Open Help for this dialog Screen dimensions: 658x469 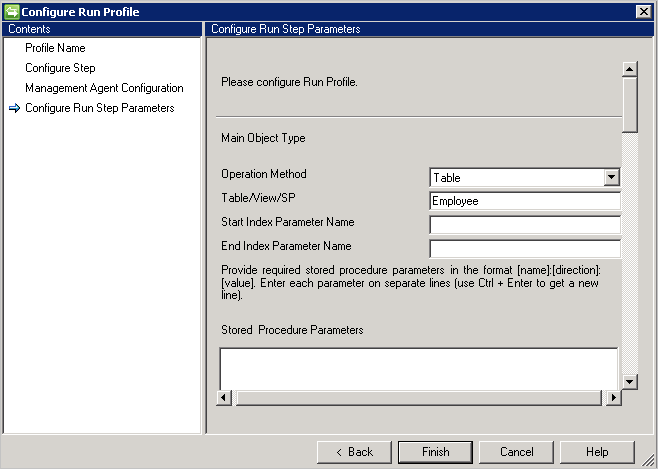click(597, 452)
